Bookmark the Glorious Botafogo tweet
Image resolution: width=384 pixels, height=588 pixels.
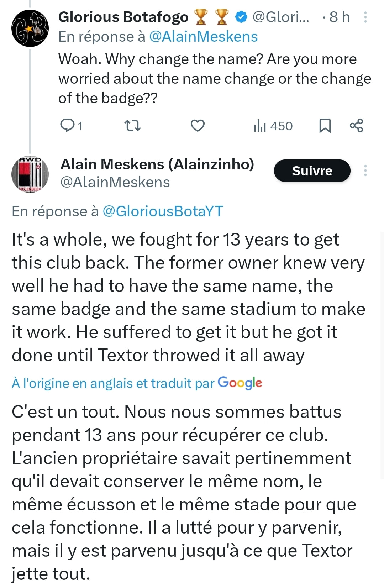(x=325, y=126)
